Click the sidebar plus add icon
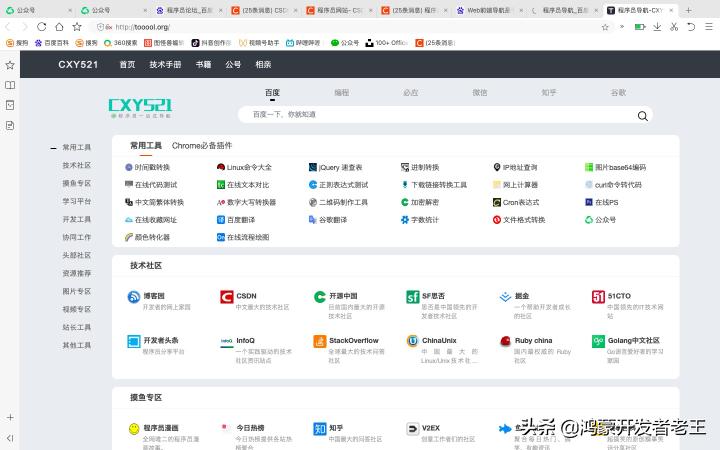 pos(10,417)
